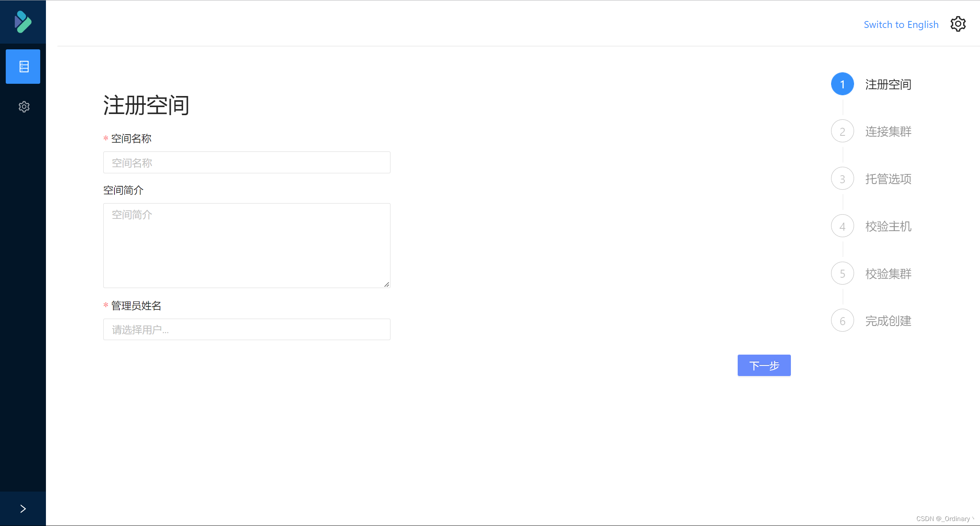The width and height of the screenshot is (980, 526).
Task: Click step 5 '校验集群' navigation item
Action: 842,274
